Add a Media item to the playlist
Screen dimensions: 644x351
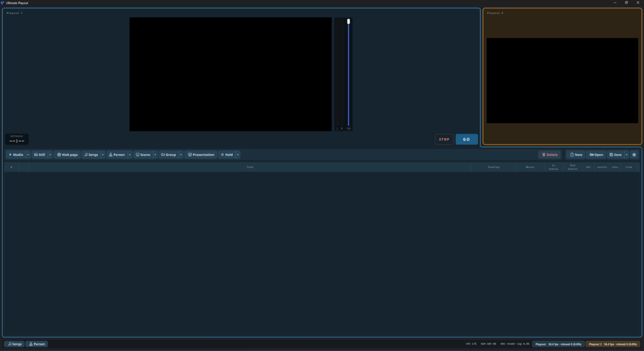point(16,155)
